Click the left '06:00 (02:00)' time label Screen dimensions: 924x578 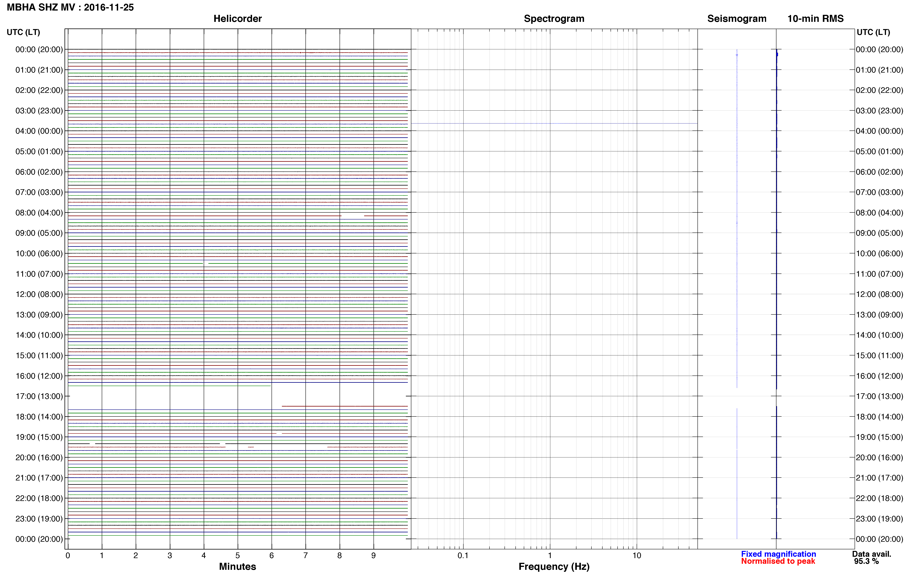pos(39,172)
